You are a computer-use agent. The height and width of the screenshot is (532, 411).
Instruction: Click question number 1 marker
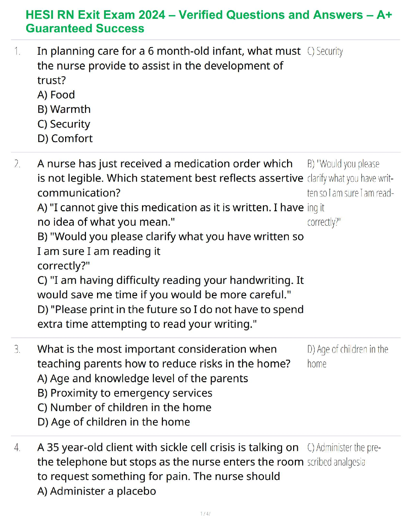coord(17,51)
